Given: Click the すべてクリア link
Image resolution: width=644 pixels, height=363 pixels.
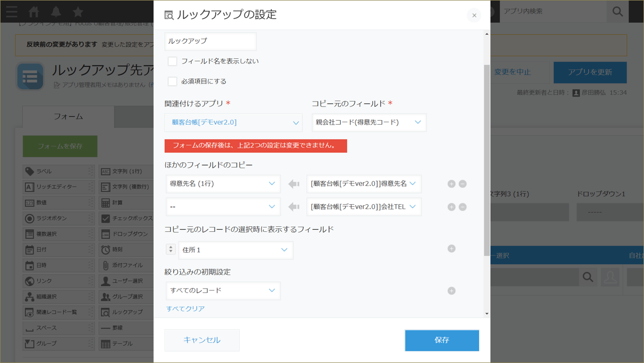Looking at the screenshot, I should pyautogui.click(x=185, y=309).
